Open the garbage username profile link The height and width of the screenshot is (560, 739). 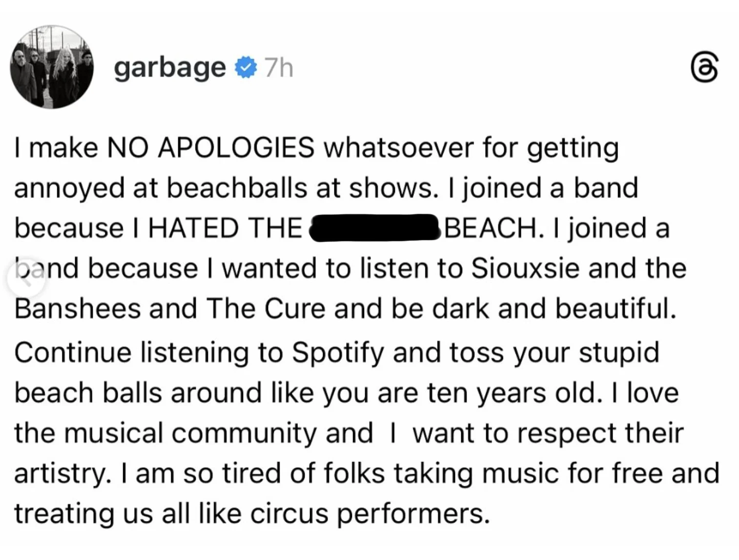[169, 68]
